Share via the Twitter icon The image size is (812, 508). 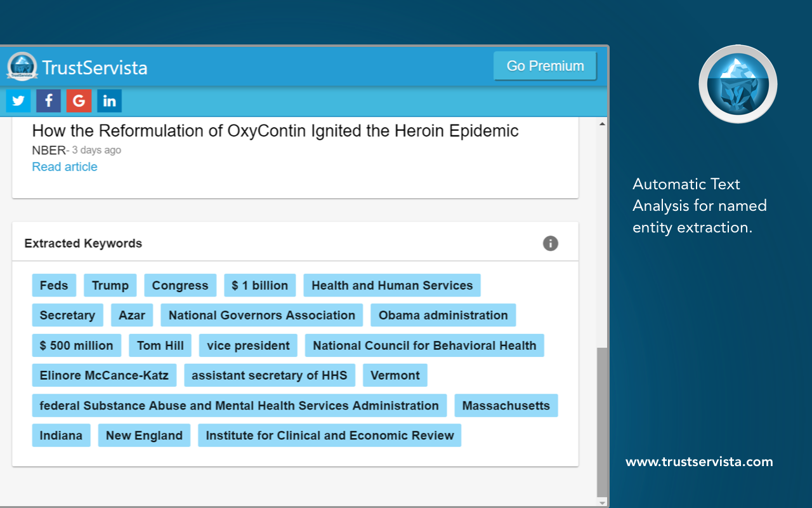pyautogui.click(x=18, y=101)
